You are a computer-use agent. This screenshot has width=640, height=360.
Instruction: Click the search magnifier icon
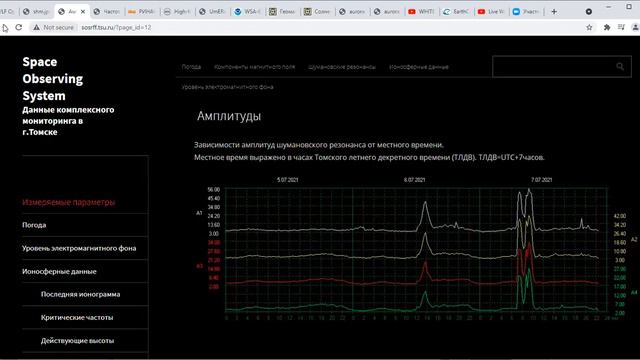[x=620, y=67]
